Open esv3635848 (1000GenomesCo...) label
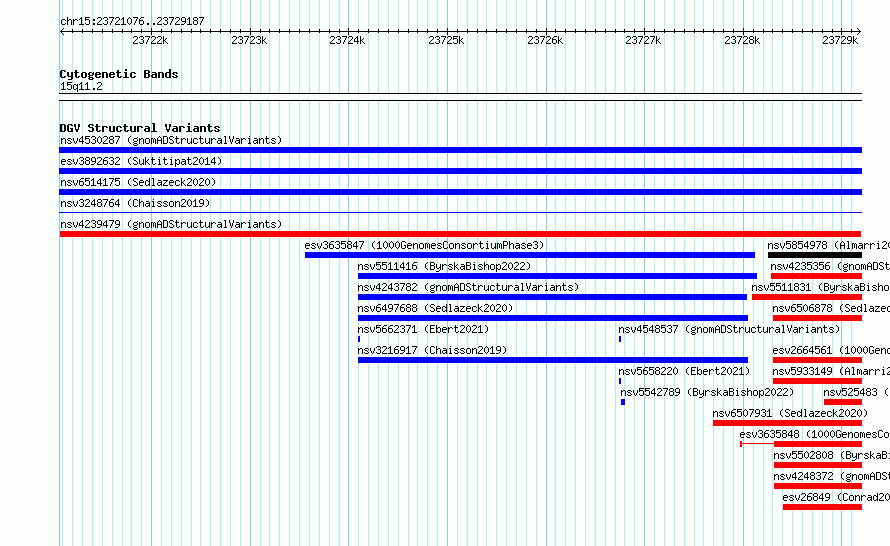The height and width of the screenshot is (546, 890). pos(815,434)
